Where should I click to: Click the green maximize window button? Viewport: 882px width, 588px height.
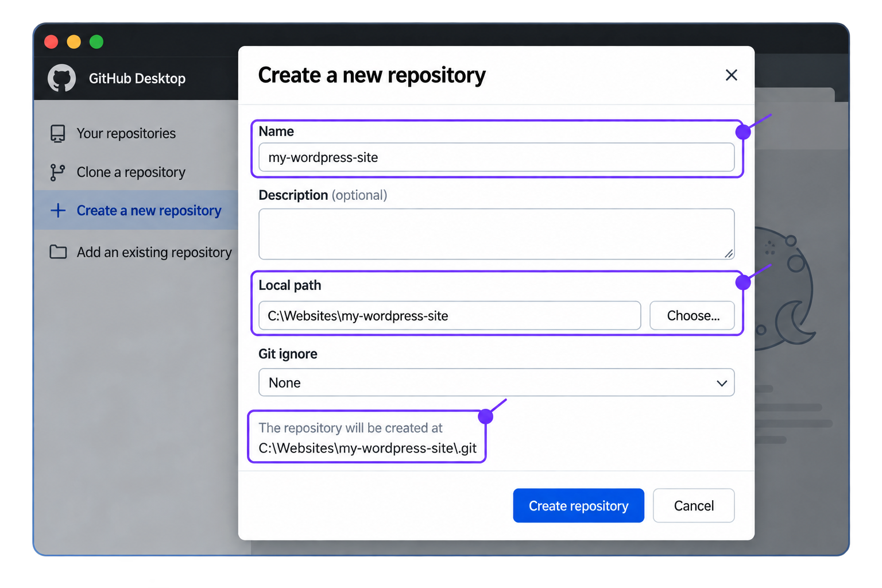tap(96, 42)
